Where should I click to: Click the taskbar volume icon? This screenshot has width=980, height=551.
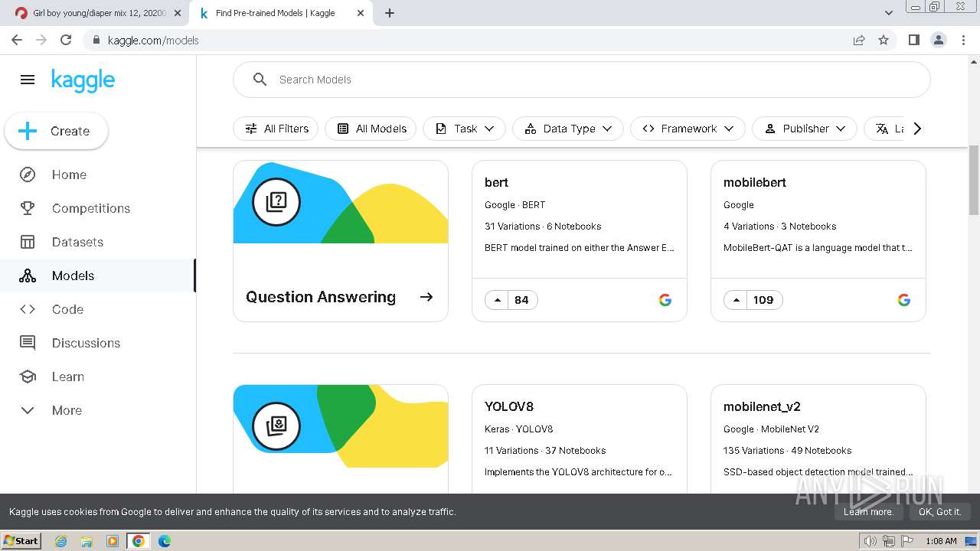tap(871, 541)
